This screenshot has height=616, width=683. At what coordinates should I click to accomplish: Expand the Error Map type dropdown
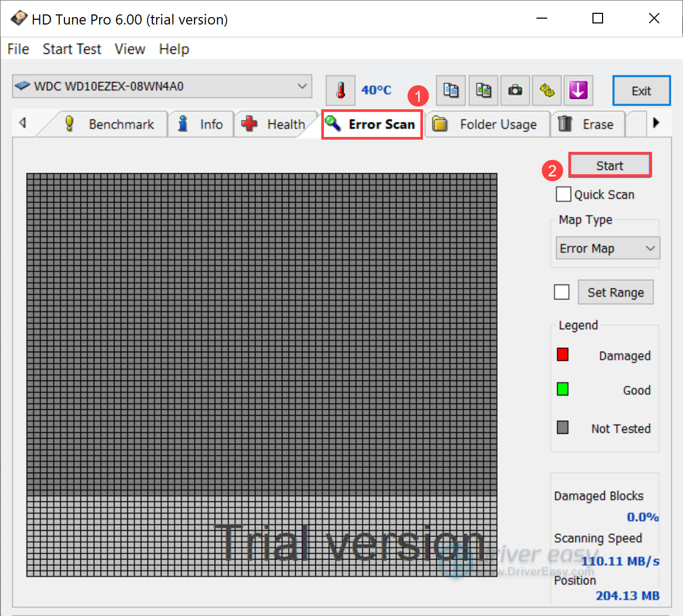pos(607,248)
